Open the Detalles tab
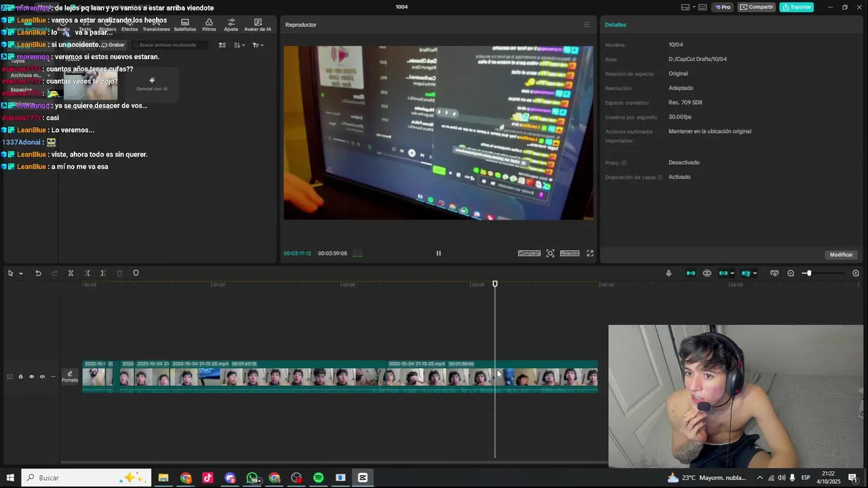 coord(616,24)
